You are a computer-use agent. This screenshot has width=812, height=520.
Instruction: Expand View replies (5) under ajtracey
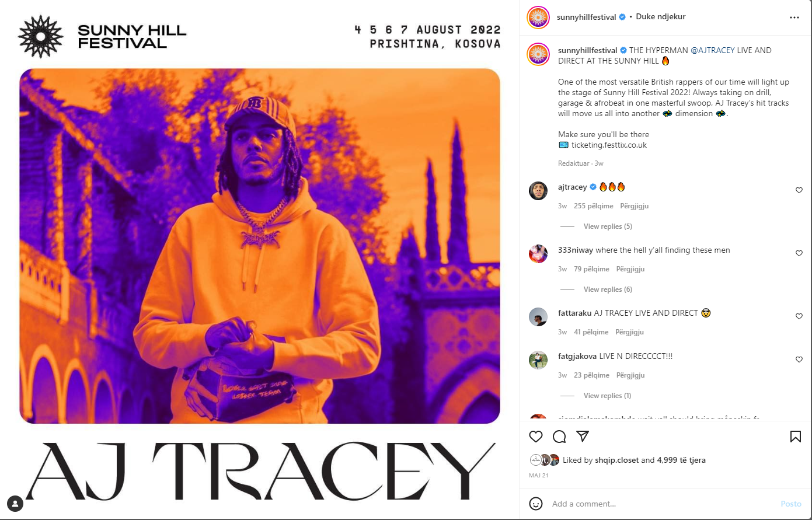[608, 226]
